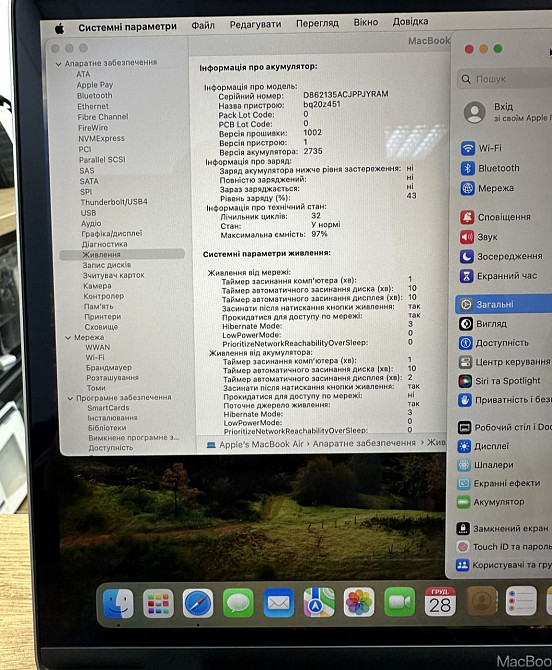The width and height of the screenshot is (552, 670).
Task: Open Приватність hand icon
Action: (x=464, y=400)
